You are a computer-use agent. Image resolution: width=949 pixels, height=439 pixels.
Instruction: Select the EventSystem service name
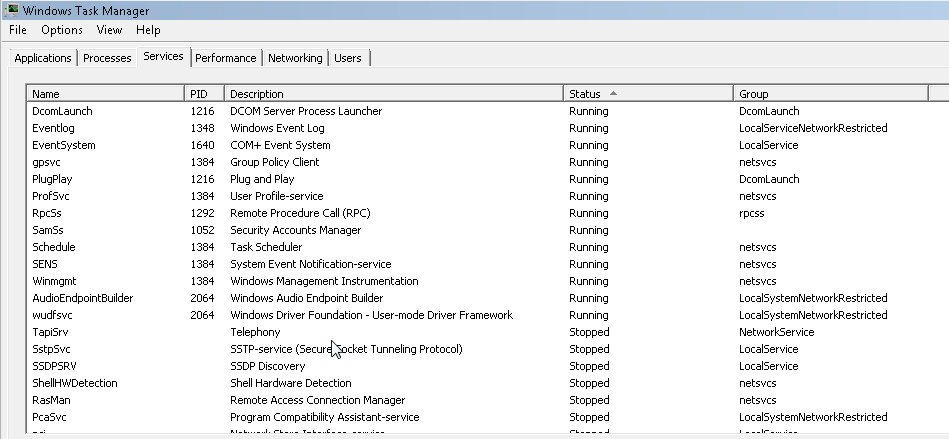point(64,145)
